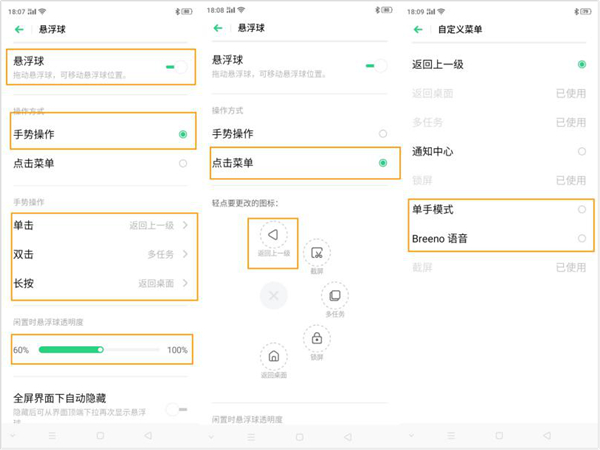Image resolution: width=600 pixels, height=450 pixels.
Task: Go back from the 自定义菜单 screen
Action: (419, 30)
